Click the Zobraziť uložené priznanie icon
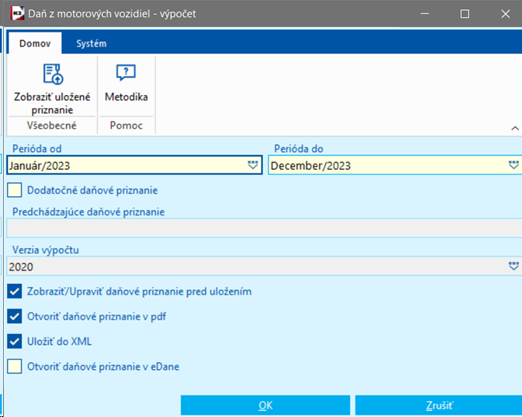The width and height of the screenshot is (522, 417). pyautogui.click(x=53, y=74)
